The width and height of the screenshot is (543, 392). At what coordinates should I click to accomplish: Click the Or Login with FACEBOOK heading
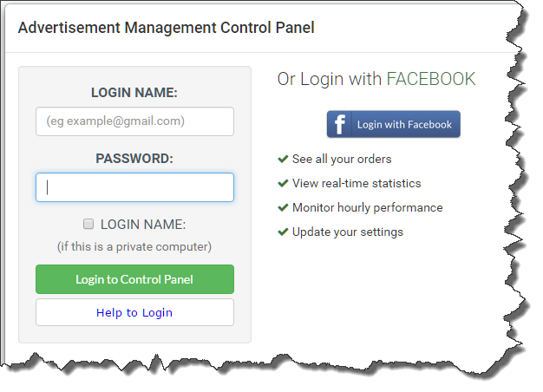click(x=376, y=79)
